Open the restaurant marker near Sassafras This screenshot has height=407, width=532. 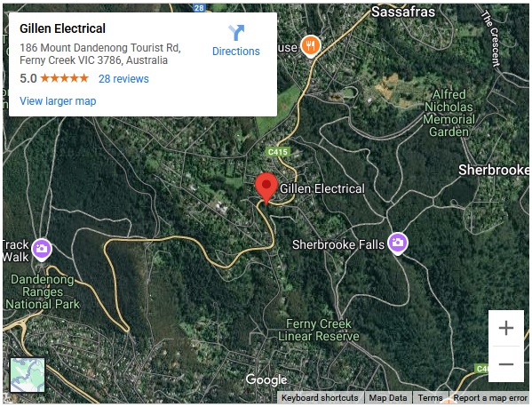pos(311,46)
